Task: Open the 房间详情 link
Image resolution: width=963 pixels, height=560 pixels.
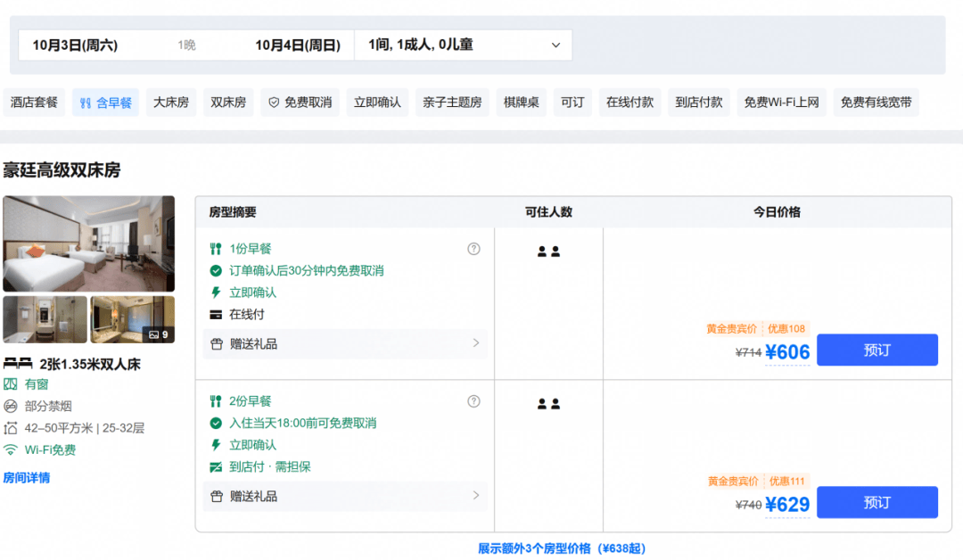Action: point(27,478)
